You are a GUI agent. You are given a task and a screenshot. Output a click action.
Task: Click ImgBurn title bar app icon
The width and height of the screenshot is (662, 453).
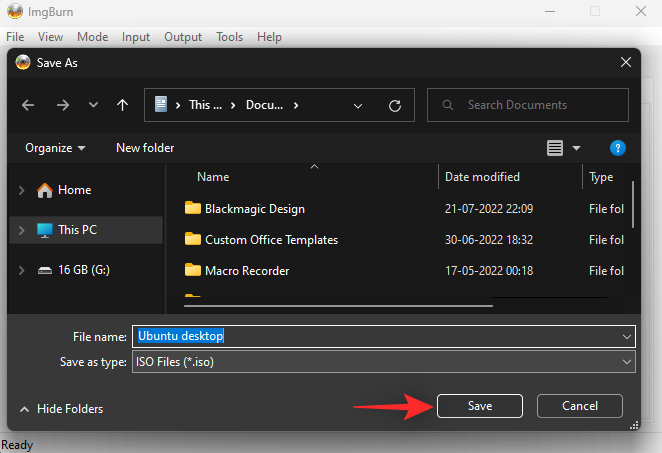pyautogui.click(x=15, y=11)
